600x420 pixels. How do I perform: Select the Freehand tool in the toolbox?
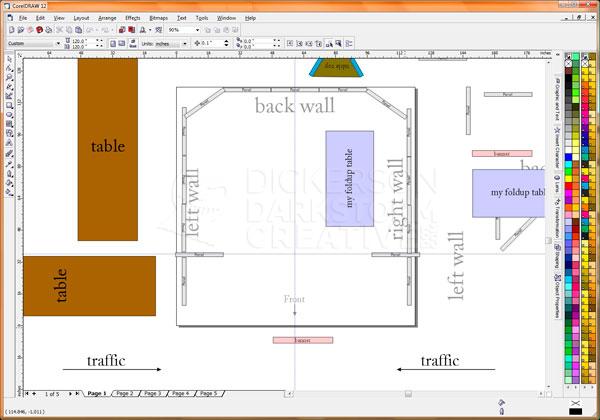coord(9,86)
